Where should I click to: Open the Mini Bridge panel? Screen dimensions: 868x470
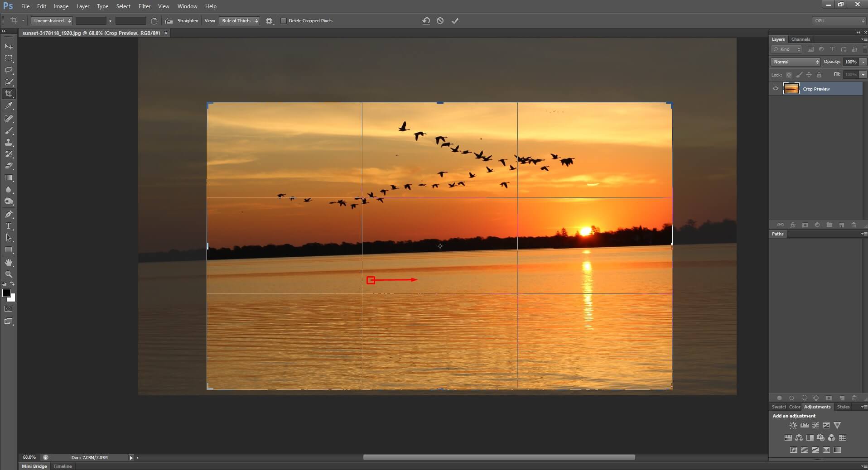pos(34,466)
